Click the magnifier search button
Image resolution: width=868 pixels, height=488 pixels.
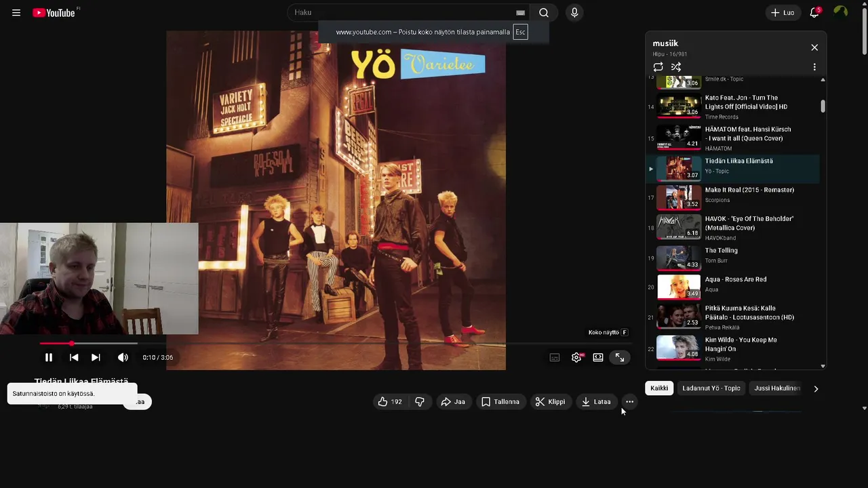tap(544, 13)
